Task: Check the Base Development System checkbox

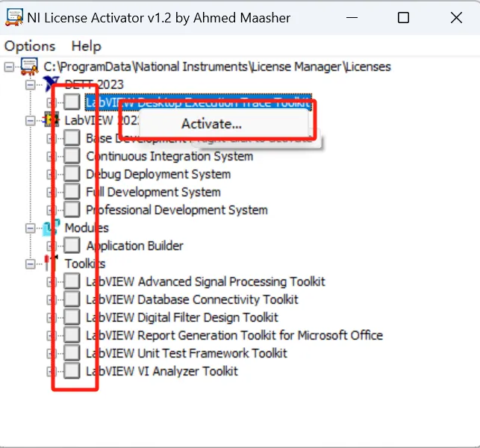Action: click(72, 138)
